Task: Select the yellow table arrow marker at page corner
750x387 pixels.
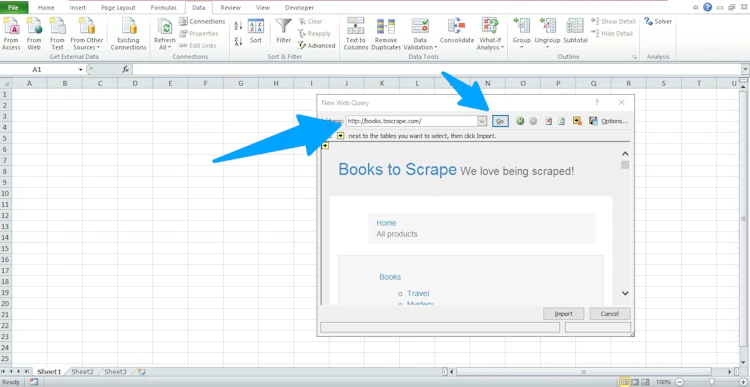Action: tap(325, 145)
